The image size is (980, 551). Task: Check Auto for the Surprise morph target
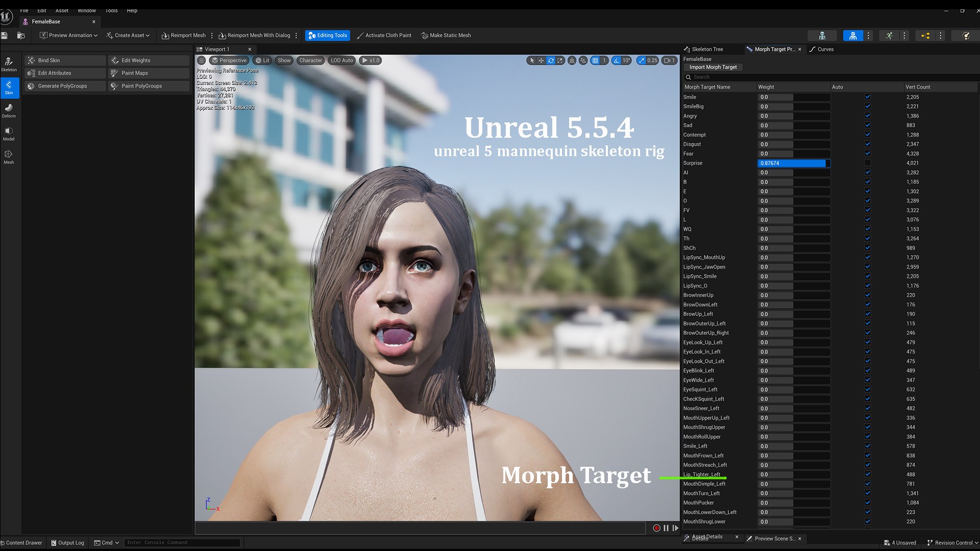[x=867, y=163]
